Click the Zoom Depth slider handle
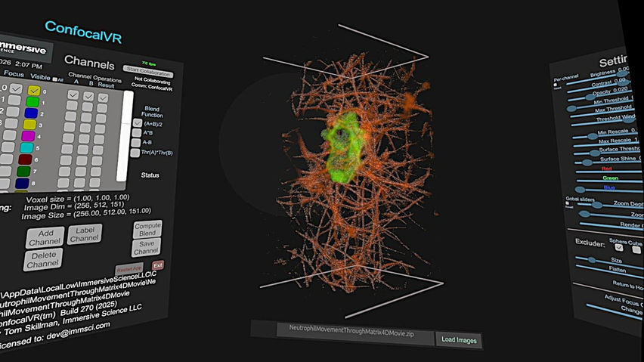This screenshot has height=362, width=644. click(597, 204)
